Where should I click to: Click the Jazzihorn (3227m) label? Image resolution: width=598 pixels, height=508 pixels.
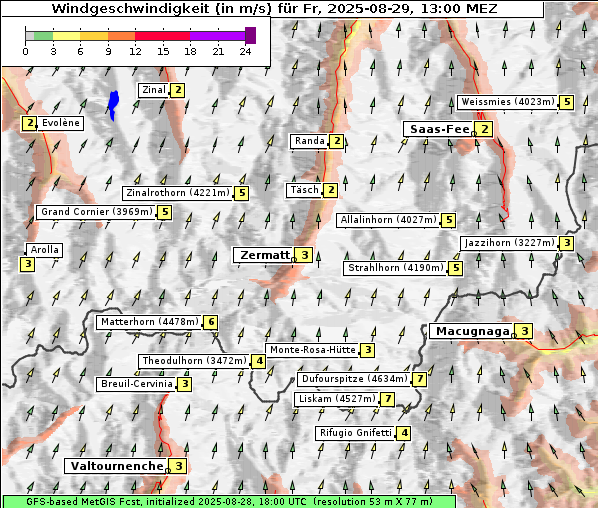(x=509, y=243)
